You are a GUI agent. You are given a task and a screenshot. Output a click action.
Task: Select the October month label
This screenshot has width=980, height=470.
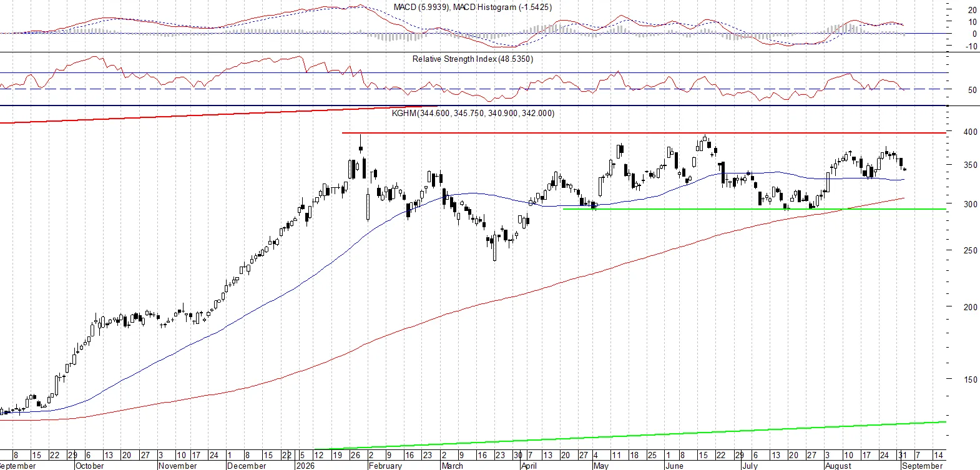tap(89, 466)
